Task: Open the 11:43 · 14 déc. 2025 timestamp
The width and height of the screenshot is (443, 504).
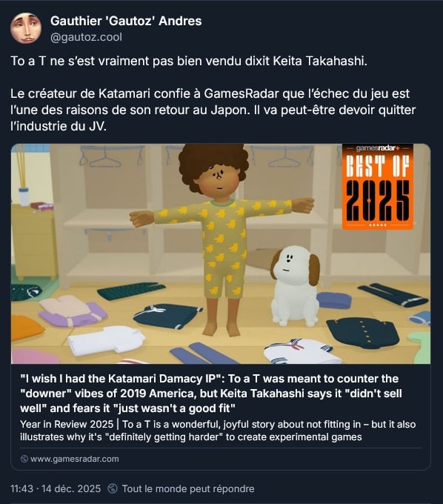Action: point(56,488)
